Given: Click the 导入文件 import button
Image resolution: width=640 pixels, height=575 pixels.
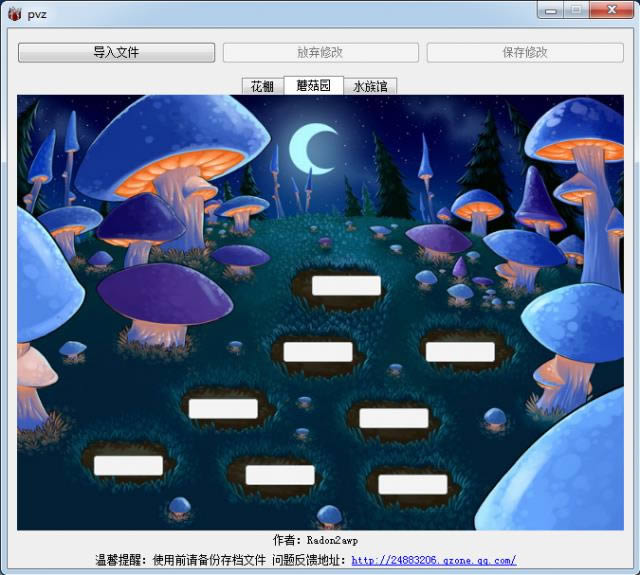Looking at the screenshot, I should click(116, 53).
